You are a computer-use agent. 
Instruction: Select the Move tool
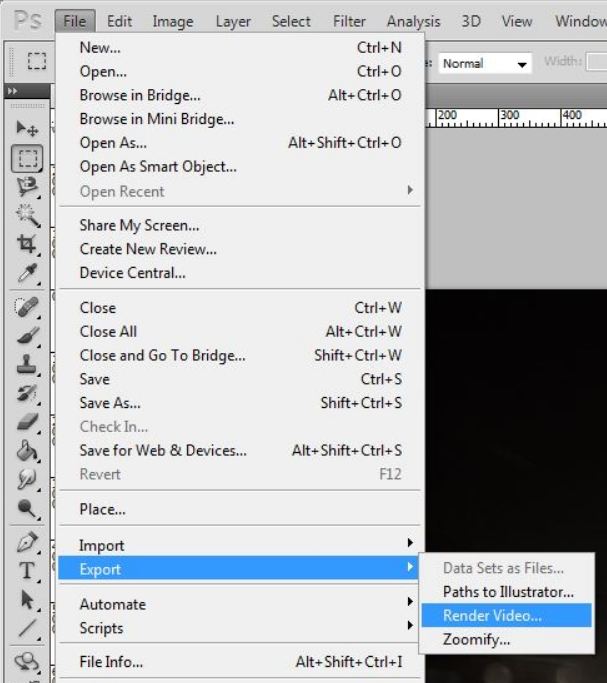click(27, 128)
